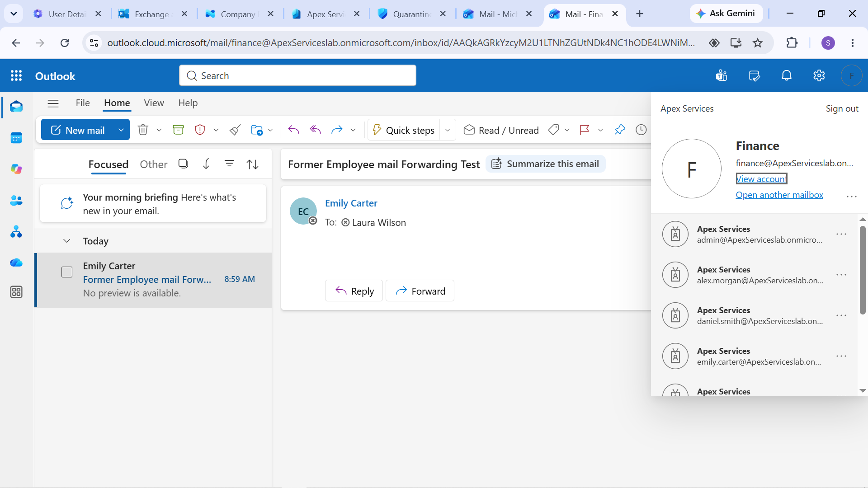Select the Home ribbon tab
This screenshot has width=868, height=488.
pos(117,103)
